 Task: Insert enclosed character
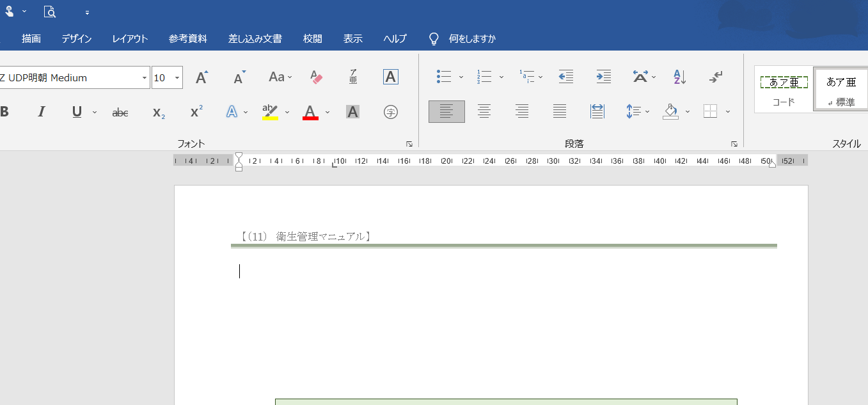pos(391,112)
